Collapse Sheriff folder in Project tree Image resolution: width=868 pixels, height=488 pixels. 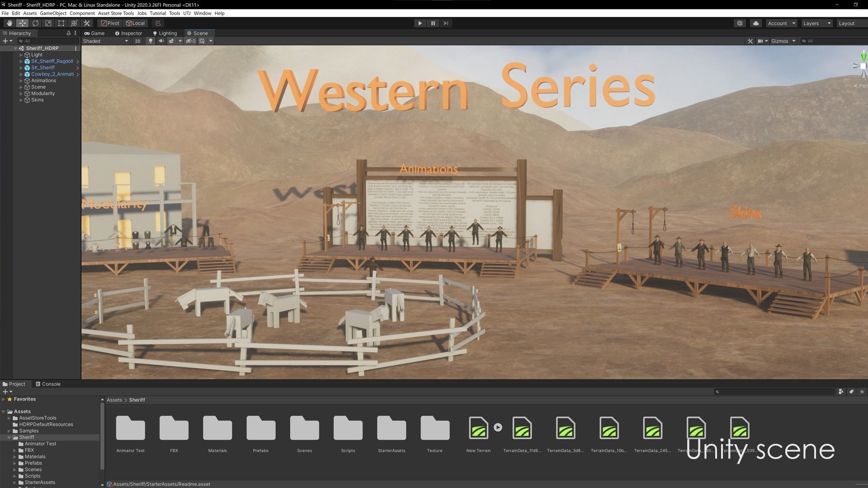pyautogui.click(x=9, y=437)
